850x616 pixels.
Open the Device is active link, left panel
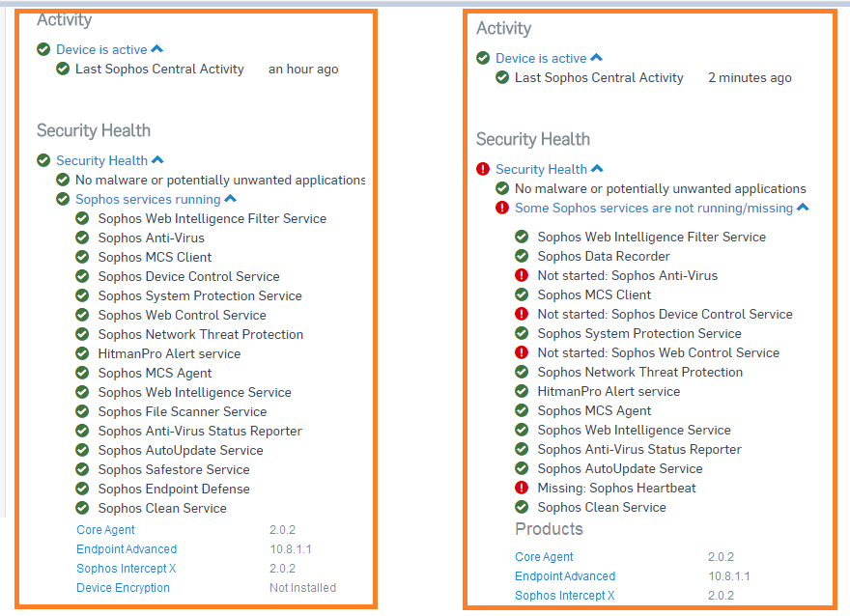pos(102,50)
